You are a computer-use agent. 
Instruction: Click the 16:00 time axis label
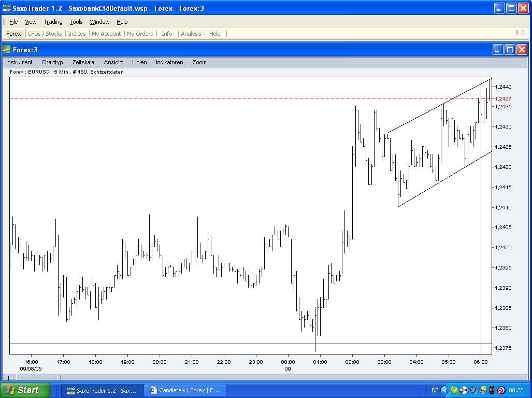point(31,362)
